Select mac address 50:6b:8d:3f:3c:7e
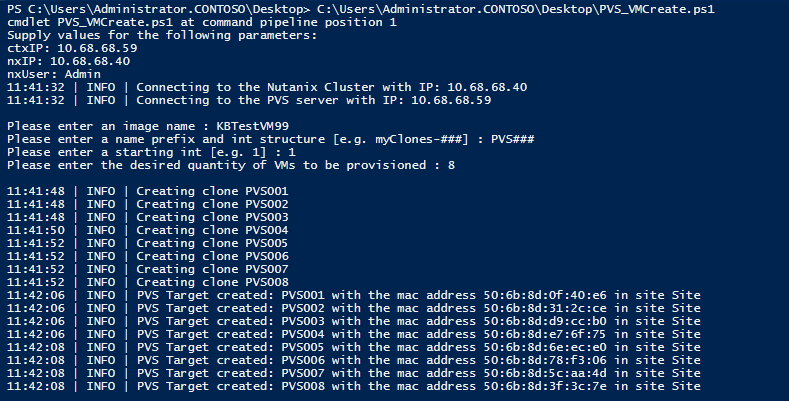 pos(545,386)
